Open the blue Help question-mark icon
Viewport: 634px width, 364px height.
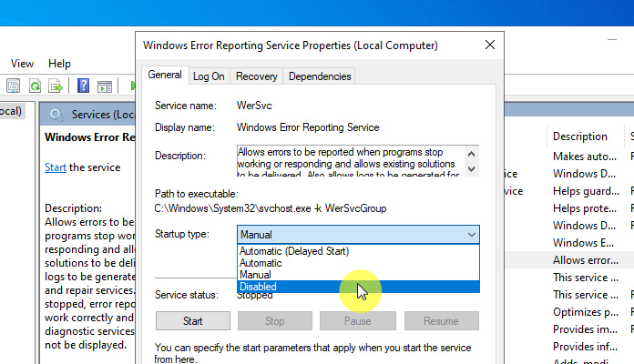tap(83, 86)
